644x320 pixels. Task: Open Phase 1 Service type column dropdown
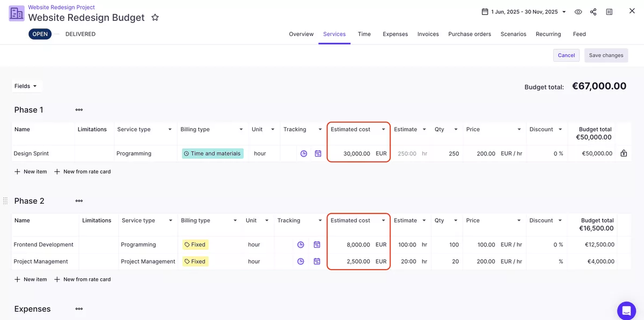click(x=170, y=130)
